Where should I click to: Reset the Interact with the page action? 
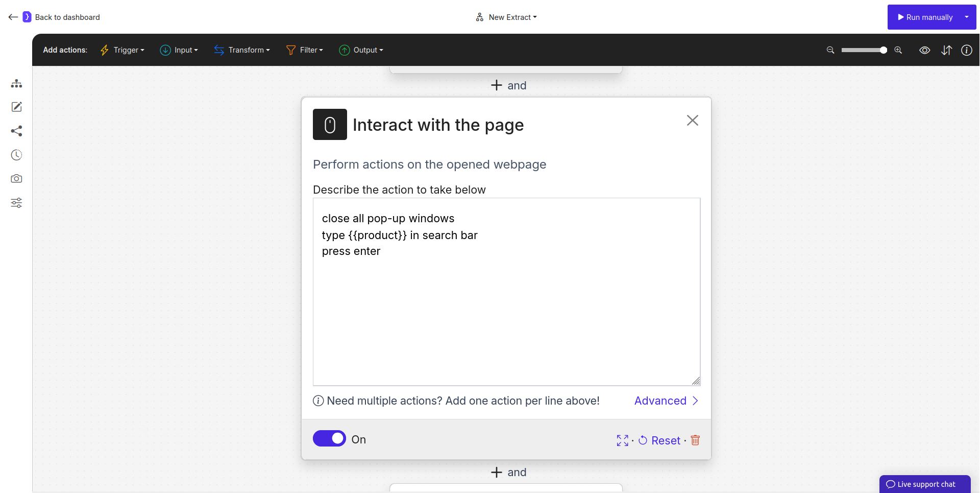(659, 440)
